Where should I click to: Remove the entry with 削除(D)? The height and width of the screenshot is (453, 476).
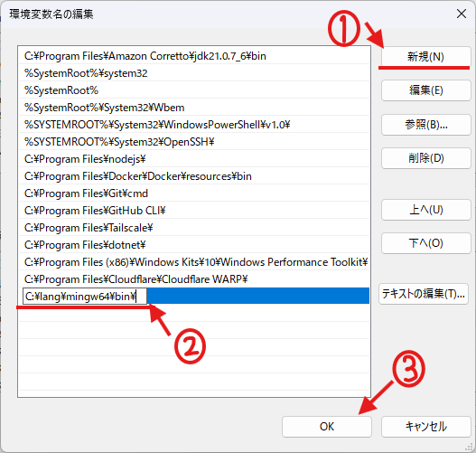click(426, 158)
